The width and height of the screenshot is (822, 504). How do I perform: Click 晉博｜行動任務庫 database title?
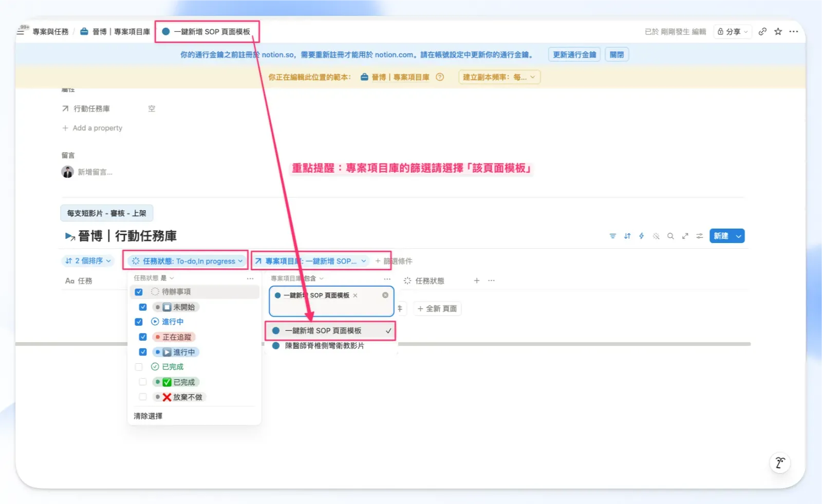click(x=127, y=236)
